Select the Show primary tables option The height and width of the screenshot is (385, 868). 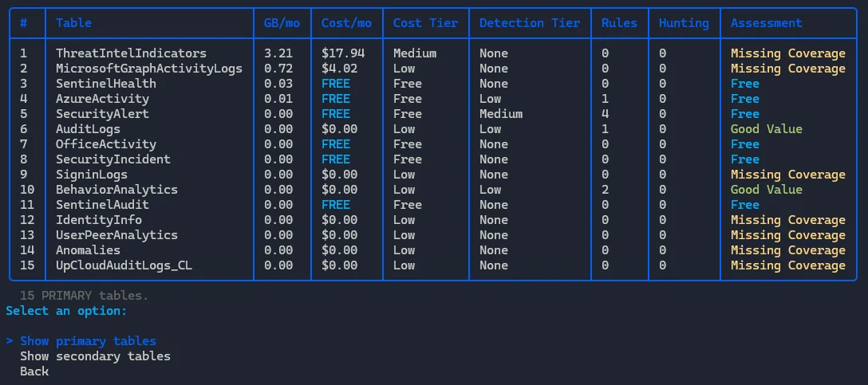[88, 341]
